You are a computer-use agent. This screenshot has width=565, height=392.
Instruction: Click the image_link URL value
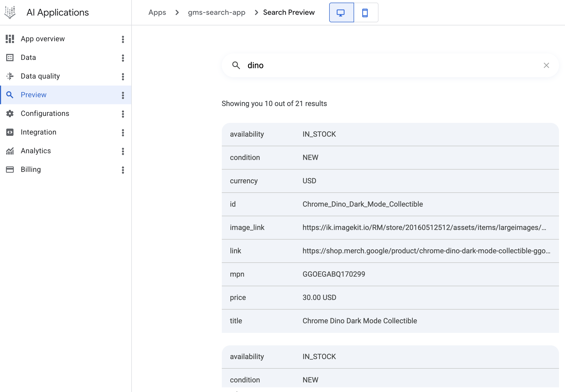click(424, 228)
